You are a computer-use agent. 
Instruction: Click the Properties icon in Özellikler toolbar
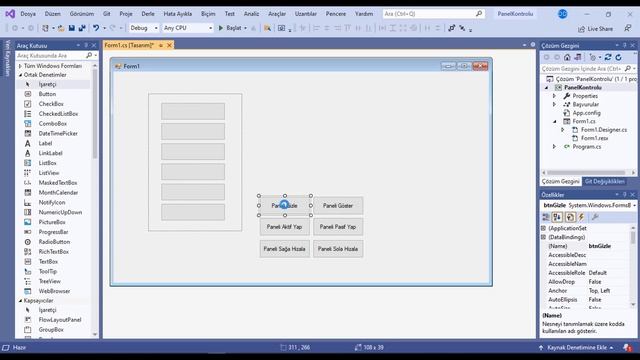coord(570,217)
